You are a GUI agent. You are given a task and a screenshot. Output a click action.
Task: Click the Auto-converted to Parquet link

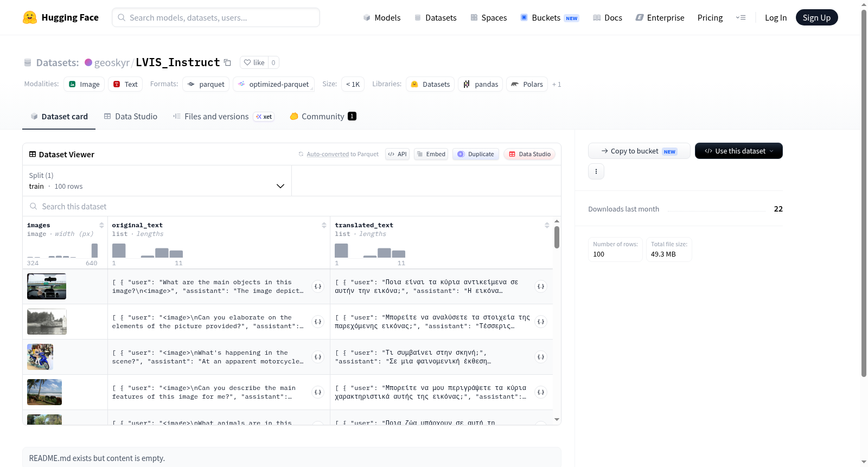click(x=328, y=154)
